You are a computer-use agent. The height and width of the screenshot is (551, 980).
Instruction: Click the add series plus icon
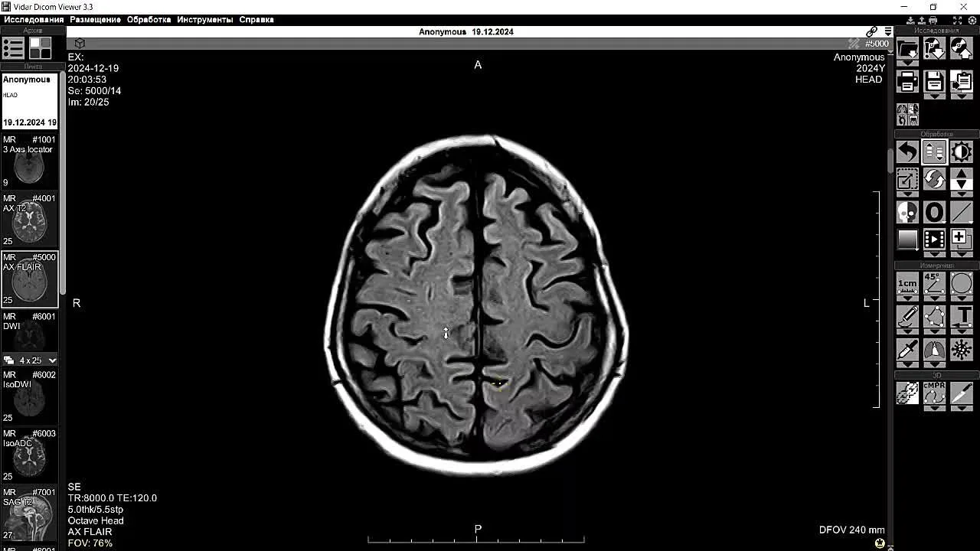[961, 240]
